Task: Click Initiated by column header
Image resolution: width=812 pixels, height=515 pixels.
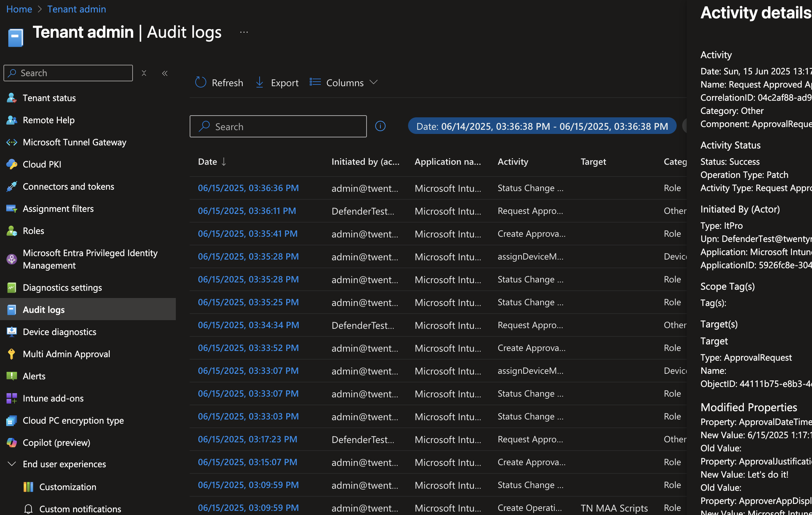Action: click(366, 162)
